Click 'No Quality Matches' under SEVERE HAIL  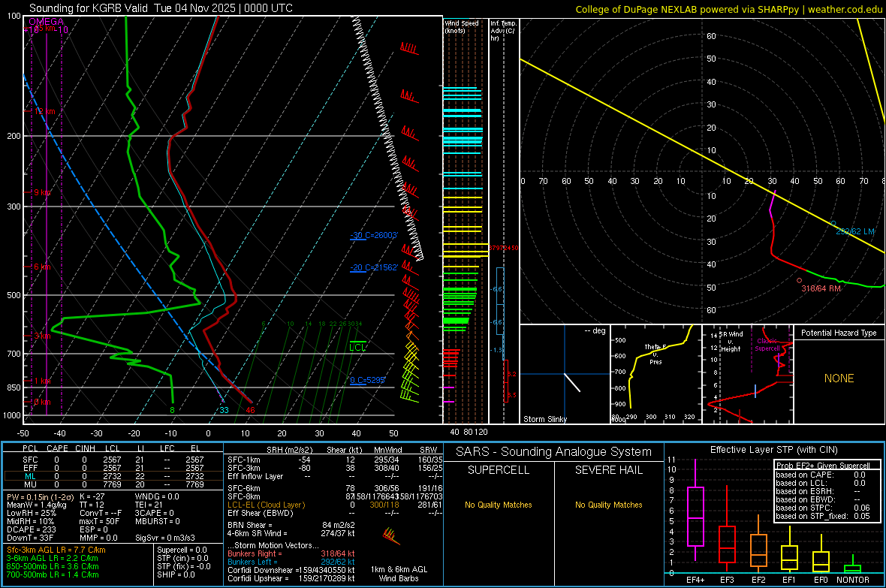pos(608,505)
